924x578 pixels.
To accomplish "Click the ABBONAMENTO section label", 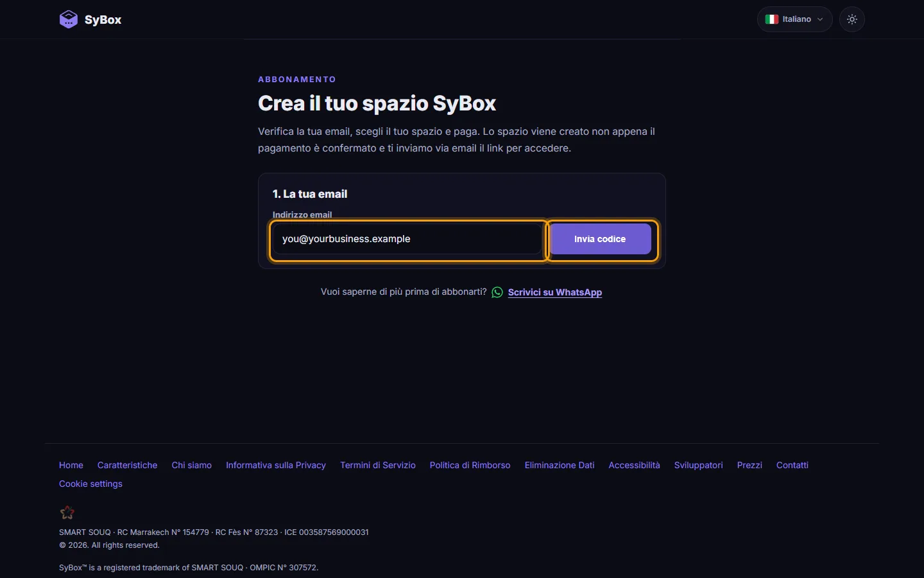I will tap(297, 80).
